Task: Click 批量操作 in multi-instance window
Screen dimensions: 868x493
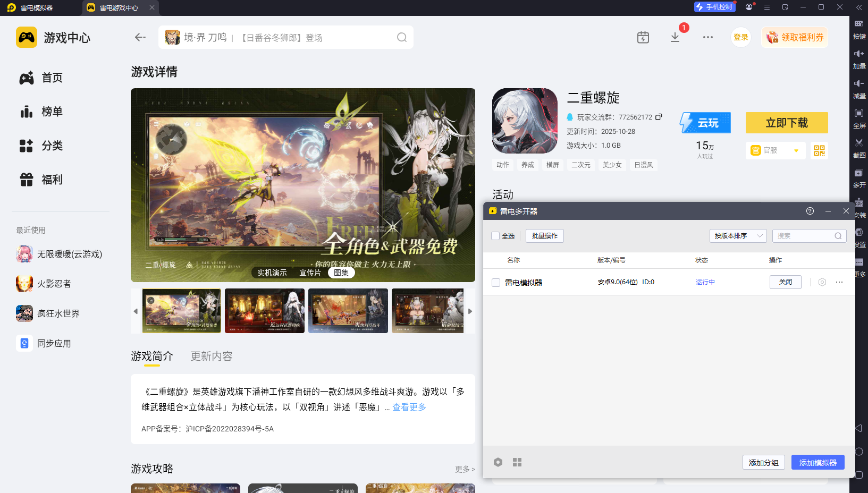Action: point(545,236)
